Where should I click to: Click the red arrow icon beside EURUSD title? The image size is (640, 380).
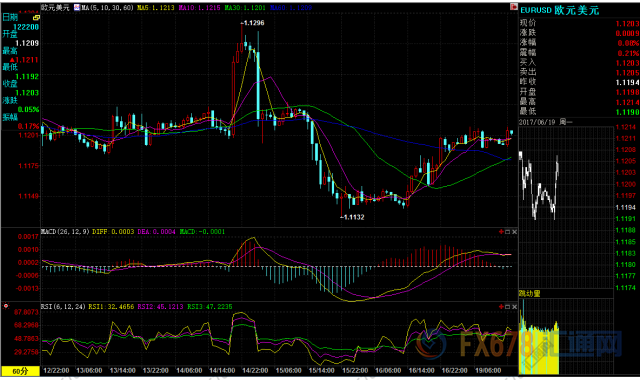513,7
